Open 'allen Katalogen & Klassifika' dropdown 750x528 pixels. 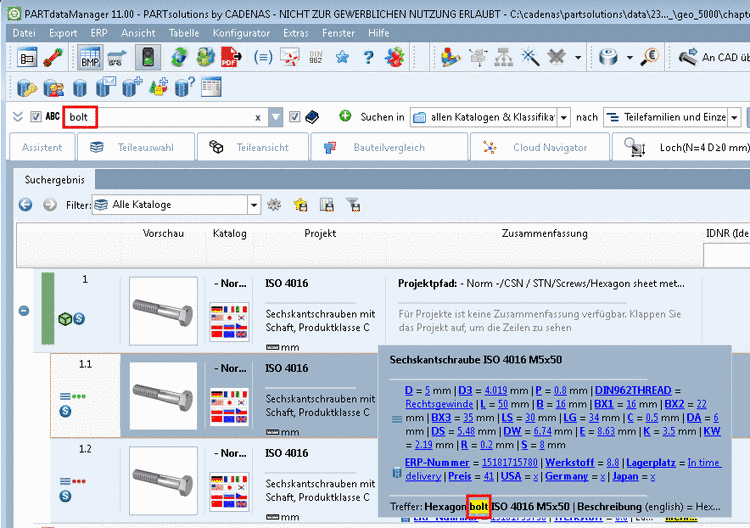point(564,117)
